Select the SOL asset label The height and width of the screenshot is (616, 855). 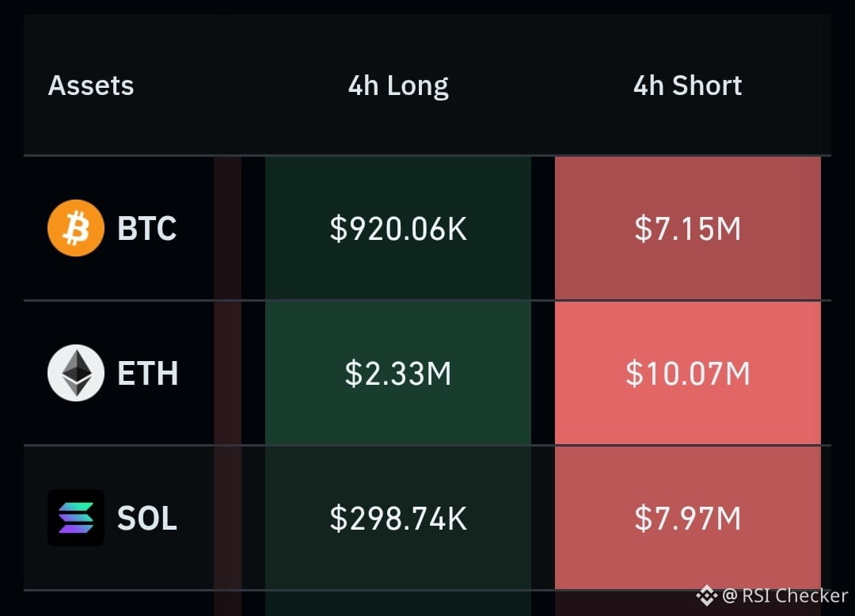147,518
